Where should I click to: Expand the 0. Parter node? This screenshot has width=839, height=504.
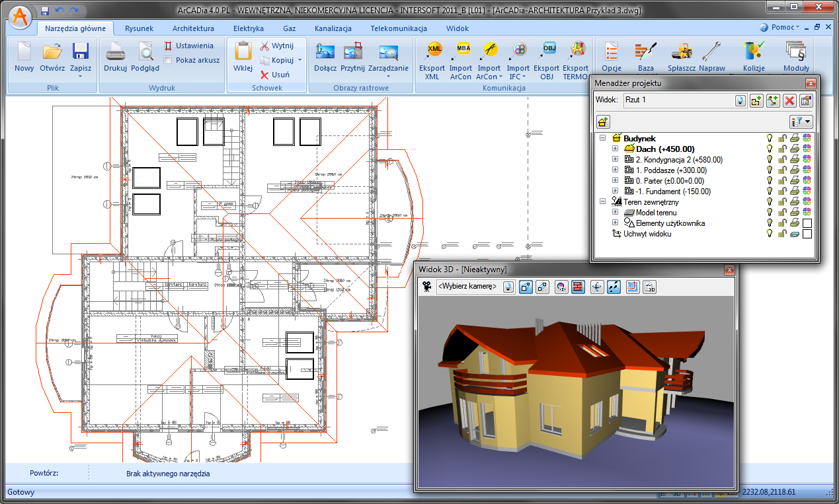point(615,180)
